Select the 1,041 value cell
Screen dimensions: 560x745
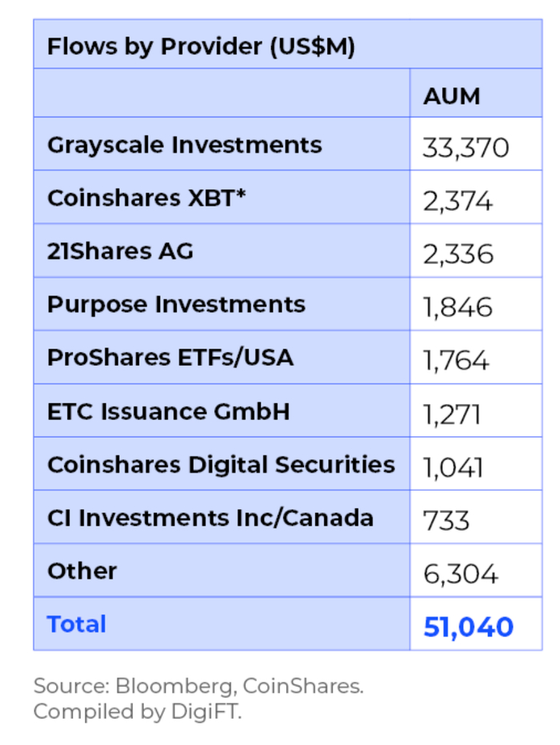click(x=453, y=467)
